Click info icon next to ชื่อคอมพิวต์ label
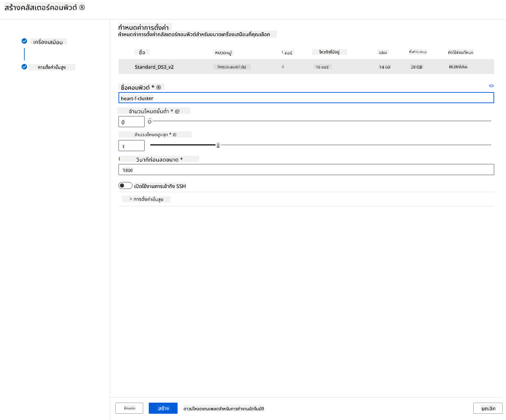This screenshot has width=506, height=420. pos(158,88)
